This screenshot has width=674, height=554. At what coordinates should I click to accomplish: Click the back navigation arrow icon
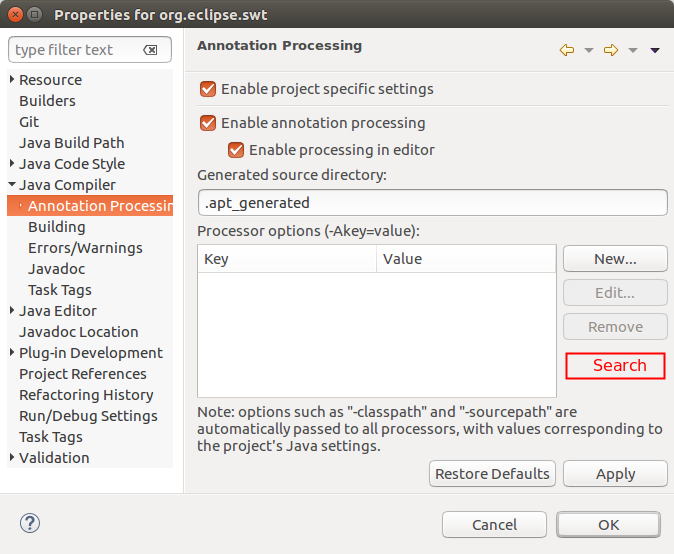coord(567,50)
